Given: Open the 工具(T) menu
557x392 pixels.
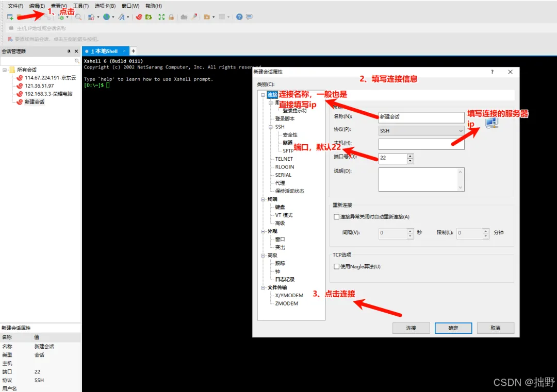Looking at the screenshot, I should [80, 6].
